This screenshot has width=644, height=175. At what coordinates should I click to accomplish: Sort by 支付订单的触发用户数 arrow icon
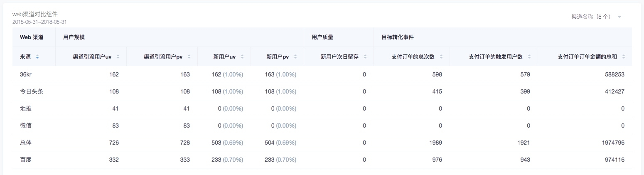click(x=529, y=57)
